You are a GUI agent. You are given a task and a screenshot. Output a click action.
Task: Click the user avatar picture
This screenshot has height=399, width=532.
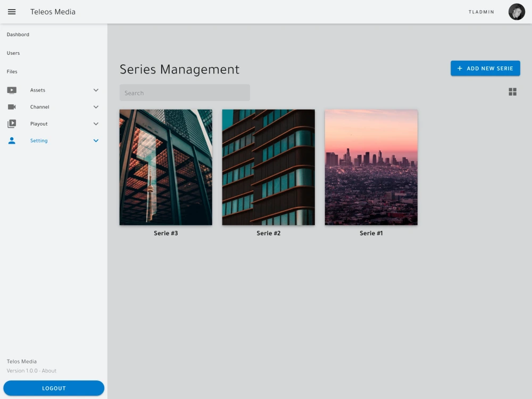point(517,12)
